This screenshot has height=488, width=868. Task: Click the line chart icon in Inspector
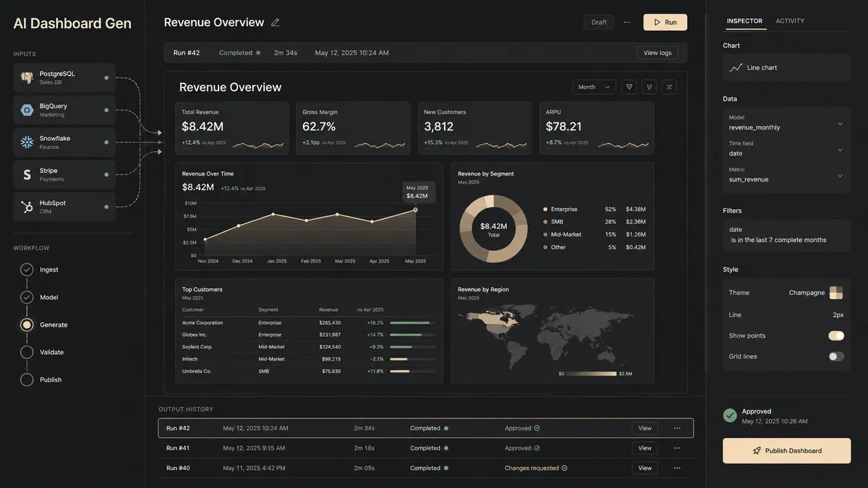(x=736, y=67)
